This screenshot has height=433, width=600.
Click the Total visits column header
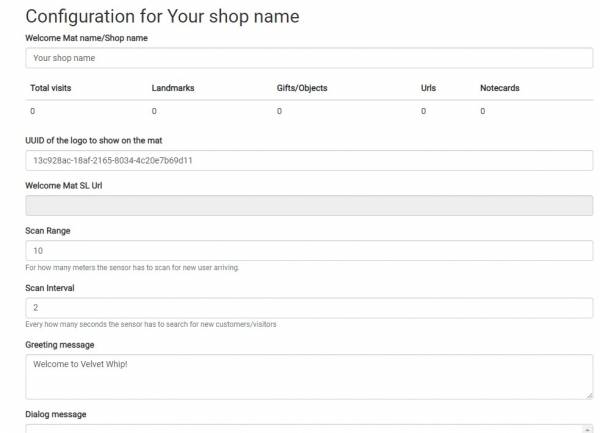pyautogui.click(x=51, y=88)
